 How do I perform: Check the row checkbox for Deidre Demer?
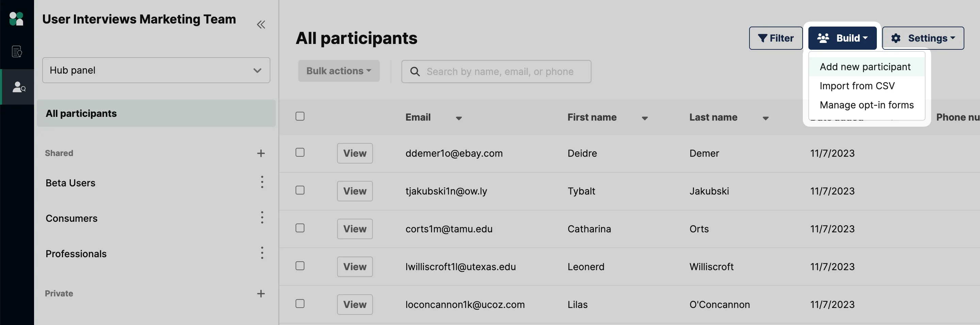(300, 152)
